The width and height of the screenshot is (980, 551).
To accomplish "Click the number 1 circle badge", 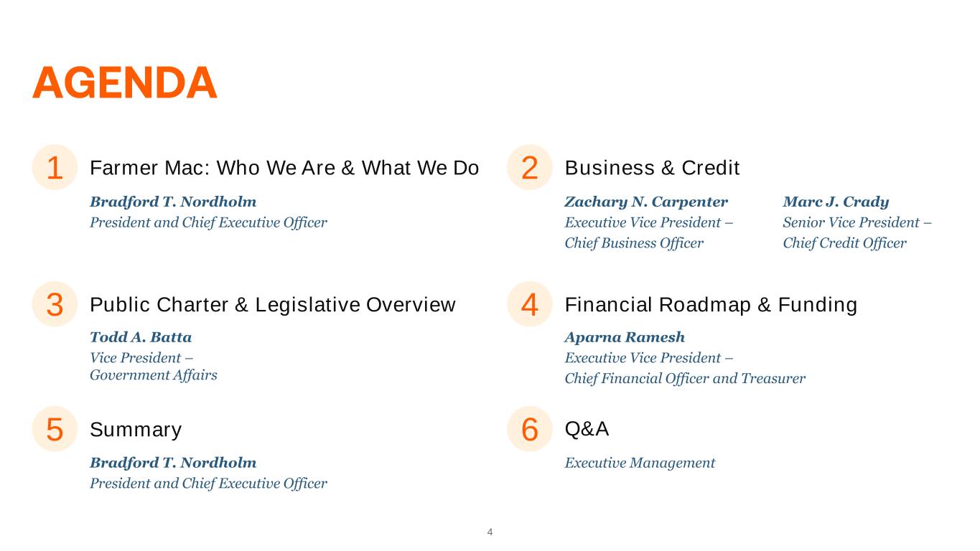I will 55,167.
